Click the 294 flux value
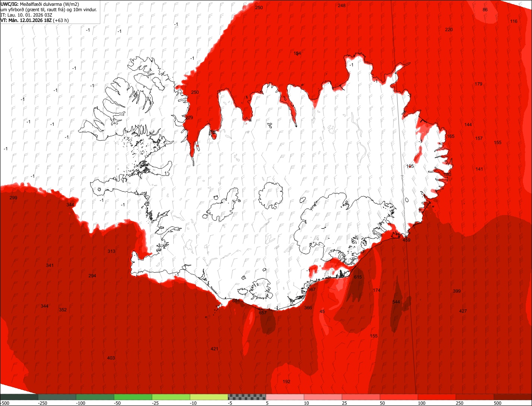Screen dimensions: 532x406 point(92,276)
